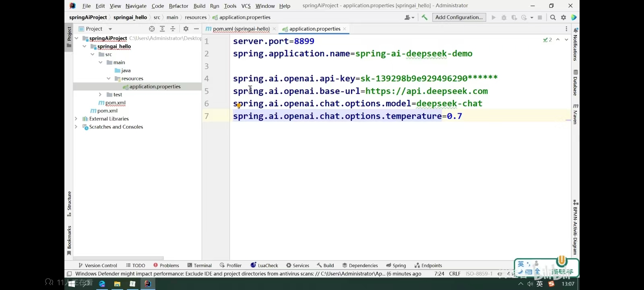
Task: Open Windows Start menu
Action: click(72, 284)
